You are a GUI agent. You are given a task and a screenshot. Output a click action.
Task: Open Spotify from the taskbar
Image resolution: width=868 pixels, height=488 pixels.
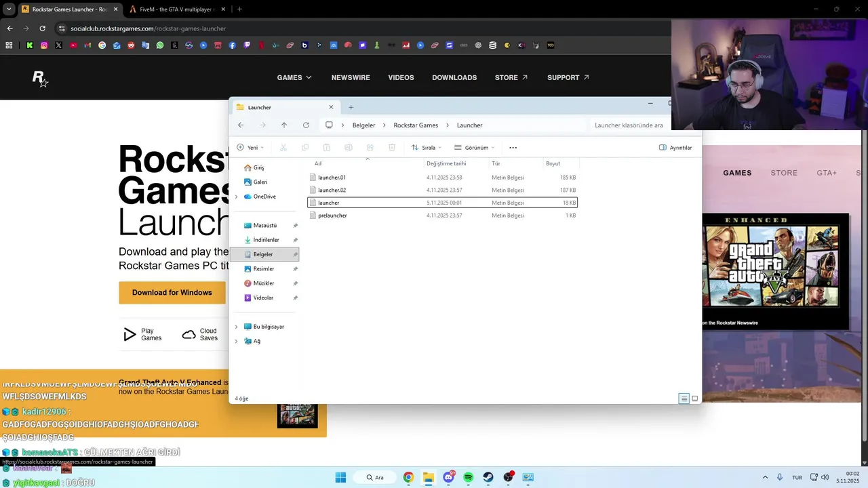point(468,477)
